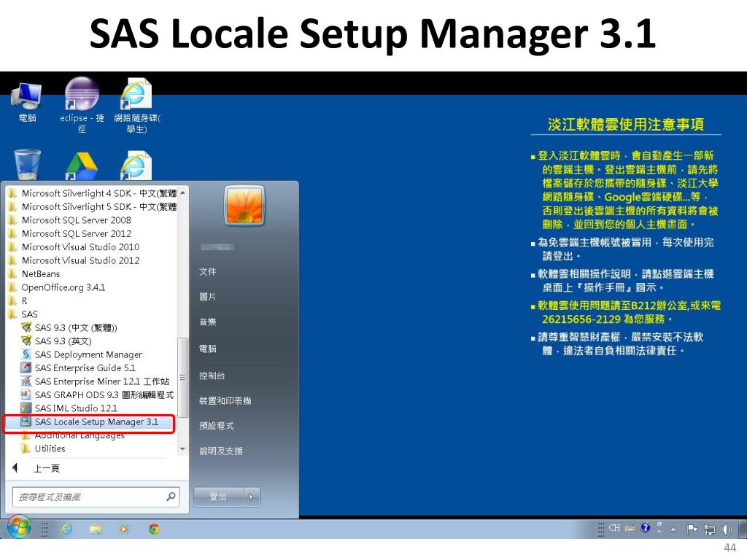Click the help question mark in the tray
The image size is (747, 560).
pos(645,528)
